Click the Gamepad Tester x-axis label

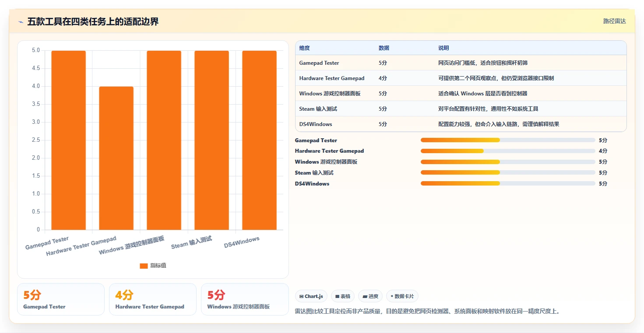[x=47, y=243]
